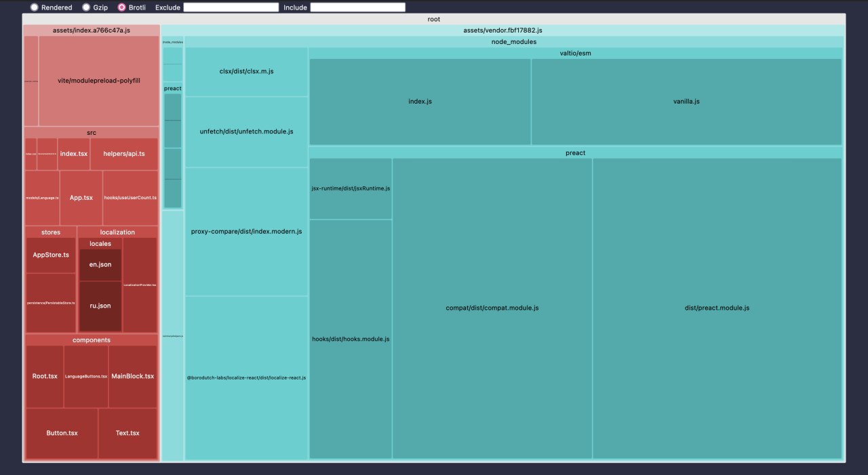Select the helpers/api.ts block
This screenshot has height=475, width=868.
[124, 154]
